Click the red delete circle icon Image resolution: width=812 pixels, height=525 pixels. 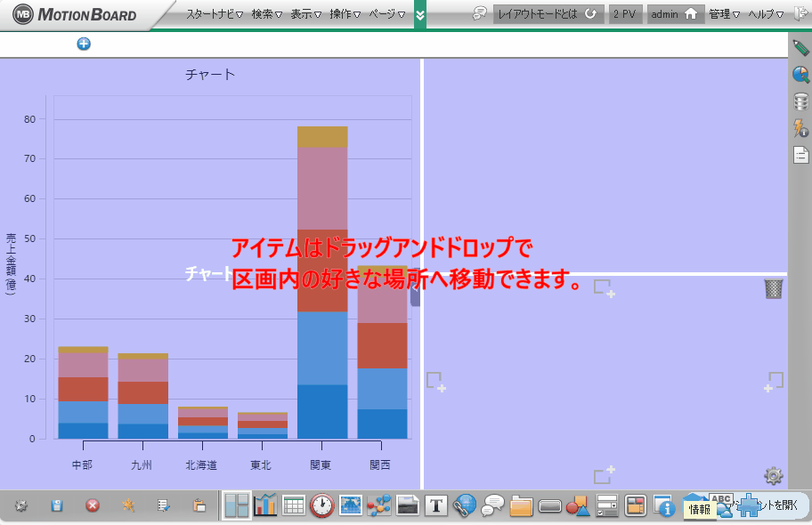coord(92,505)
